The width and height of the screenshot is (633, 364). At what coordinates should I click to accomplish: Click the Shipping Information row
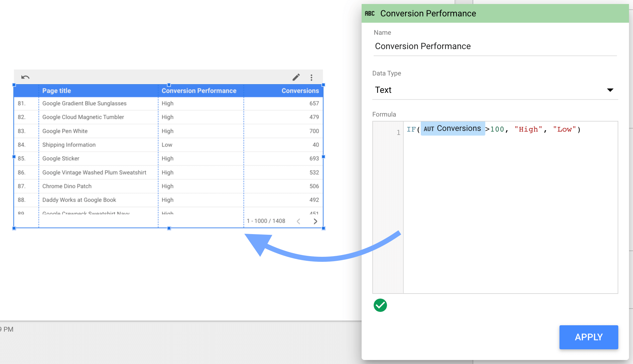(x=69, y=145)
